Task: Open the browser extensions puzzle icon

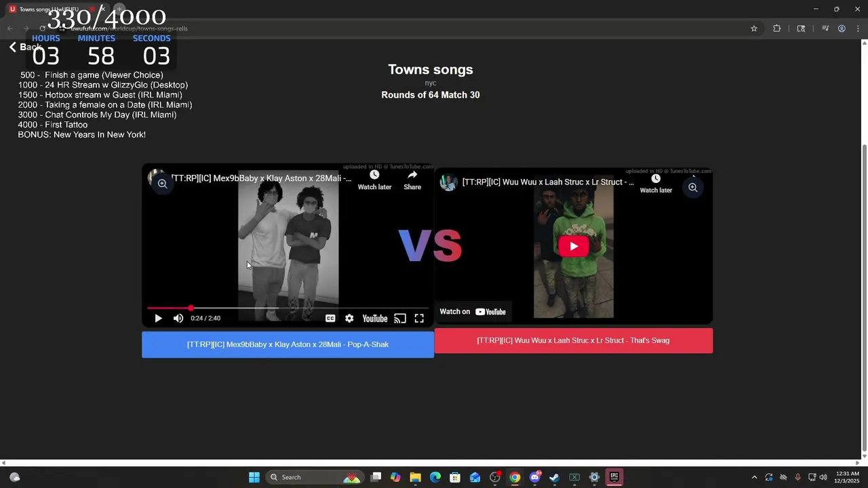Action: pyautogui.click(x=776, y=28)
